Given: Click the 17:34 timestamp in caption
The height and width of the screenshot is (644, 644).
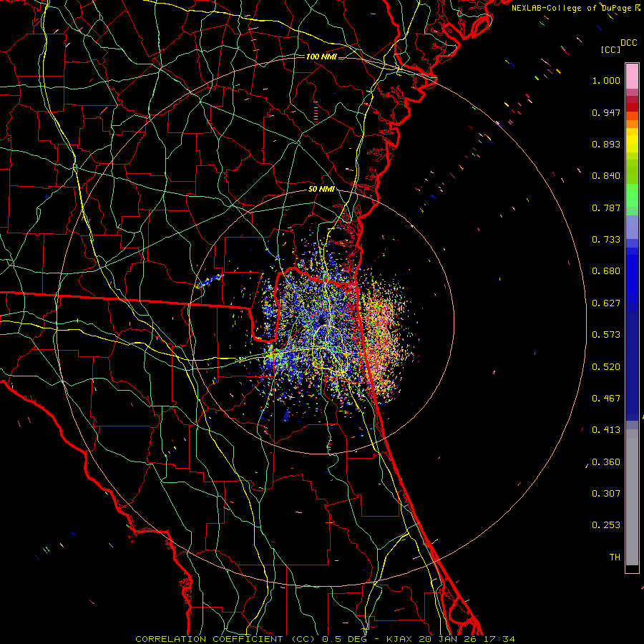Looking at the screenshot, I should pyautogui.click(x=499, y=639).
